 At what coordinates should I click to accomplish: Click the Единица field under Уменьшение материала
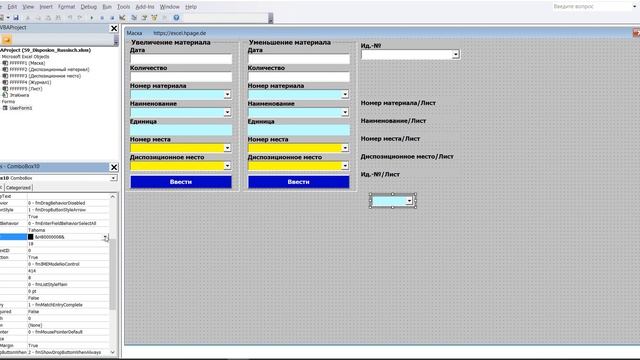tap(298, 130)
